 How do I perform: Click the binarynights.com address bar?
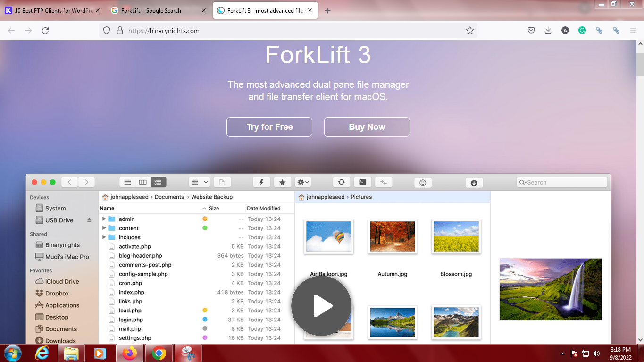pyautogui.click(x=288, y=31)
